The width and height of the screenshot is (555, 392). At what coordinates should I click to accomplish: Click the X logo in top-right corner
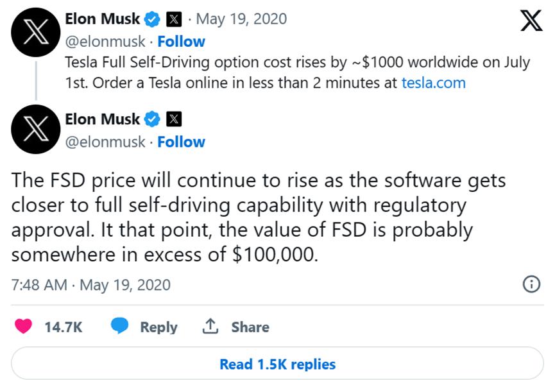pos(531,21)
